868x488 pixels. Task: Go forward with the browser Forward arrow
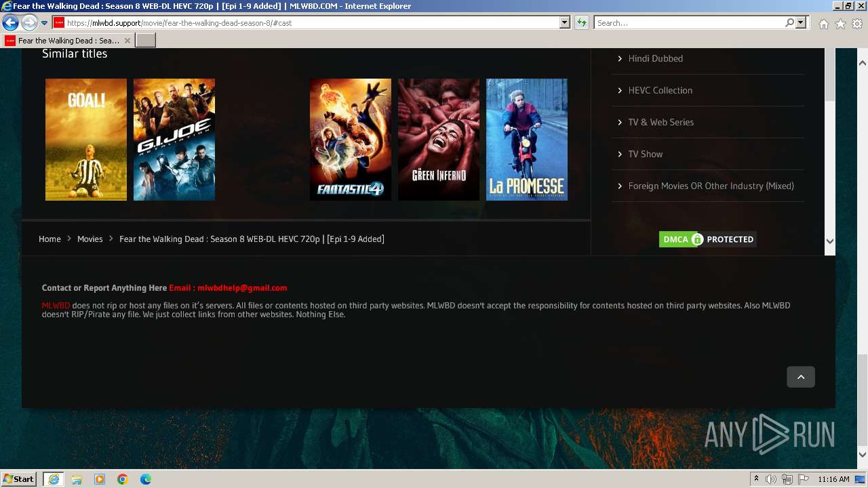point(29,23)
